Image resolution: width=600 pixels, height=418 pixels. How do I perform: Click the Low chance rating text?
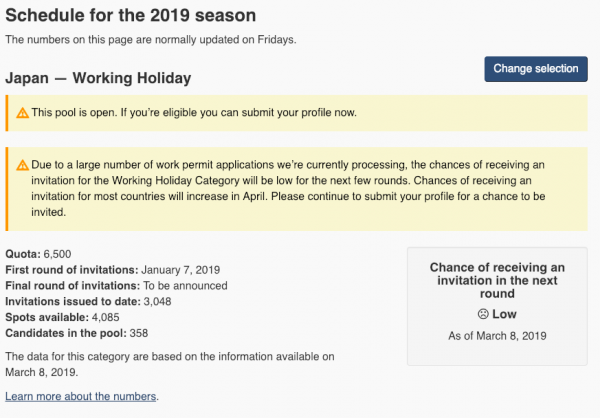tap(504, 314)
